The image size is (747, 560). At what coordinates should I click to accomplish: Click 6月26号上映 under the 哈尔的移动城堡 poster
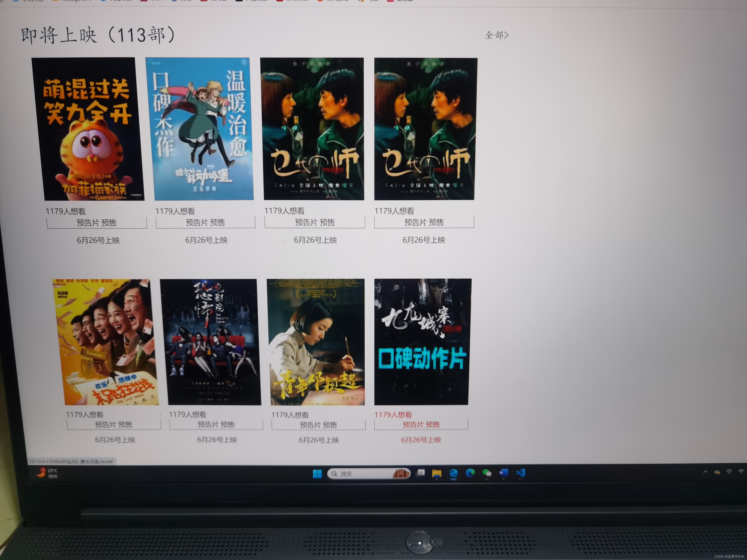point(206,240)
